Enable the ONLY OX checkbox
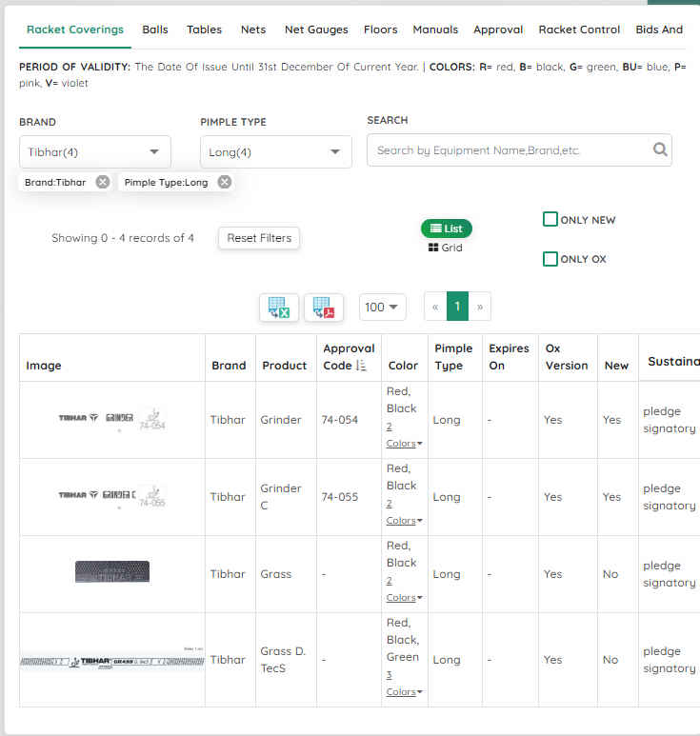This screenshot has height=736, width=700. tap(550, 259)
